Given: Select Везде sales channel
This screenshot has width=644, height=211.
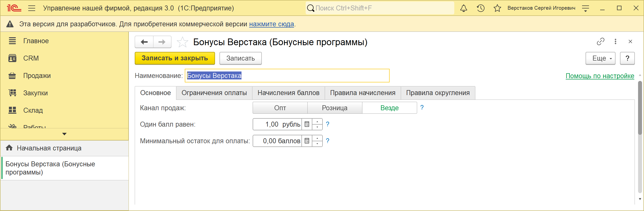Looking at the screenshot, I should (389, 108).
